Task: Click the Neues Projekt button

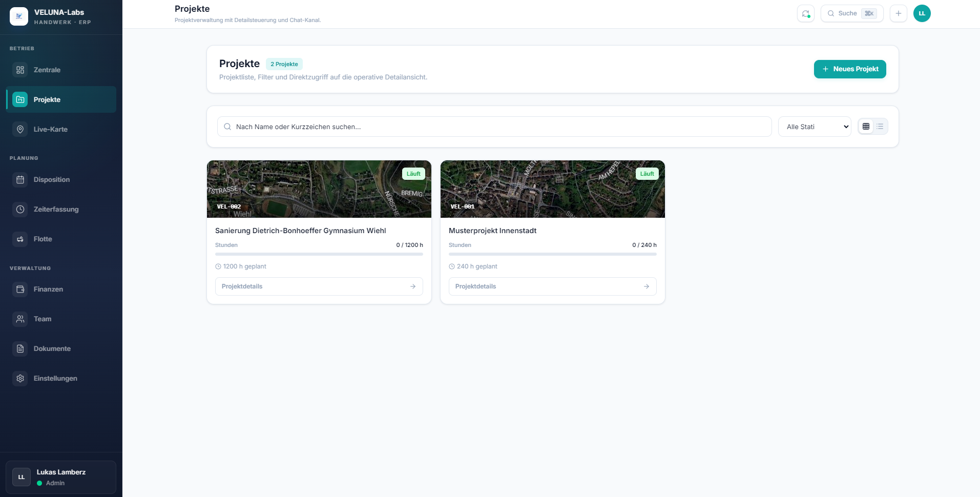Action: click(849, 69)
